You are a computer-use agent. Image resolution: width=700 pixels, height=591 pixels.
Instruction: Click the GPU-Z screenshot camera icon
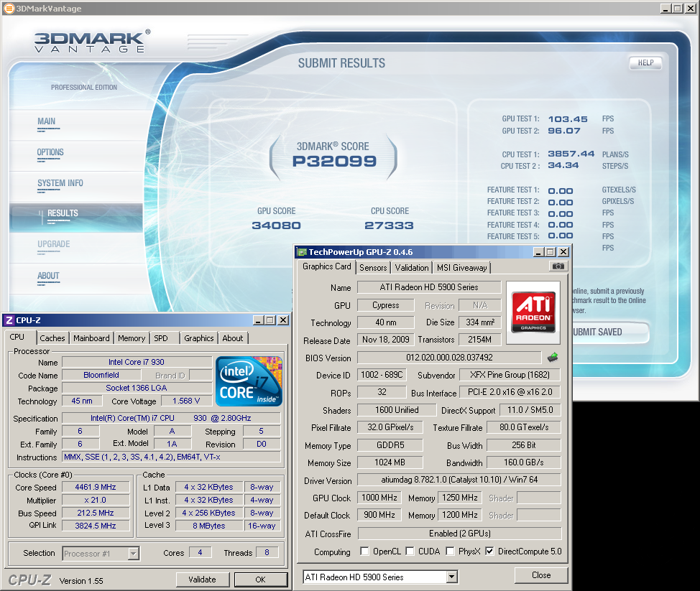[x=558, y=266]
